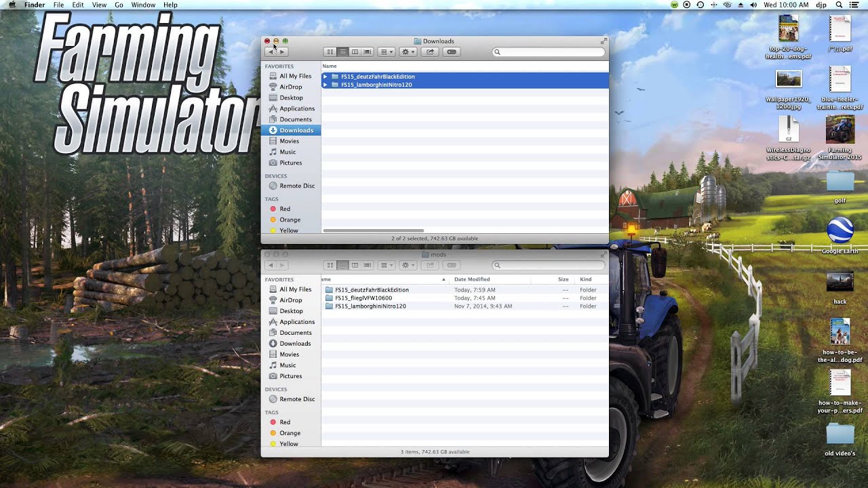Open the Action gear menu in Downloads window
Screen dimensions: 868x488
(x=408, y=52)
